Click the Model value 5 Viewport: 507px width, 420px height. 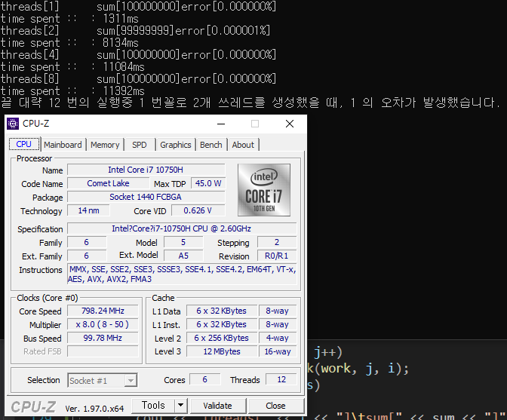183,242
